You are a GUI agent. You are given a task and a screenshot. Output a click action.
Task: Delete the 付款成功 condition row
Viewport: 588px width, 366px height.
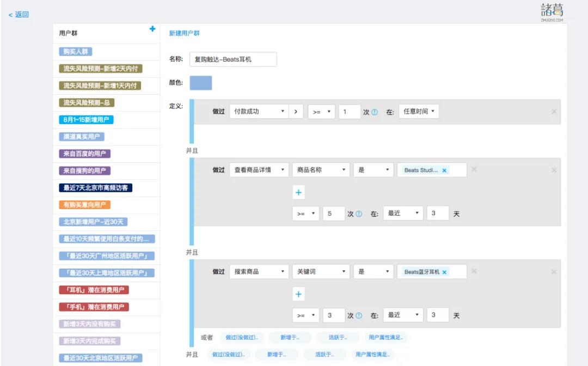click(x=554, y=112)
